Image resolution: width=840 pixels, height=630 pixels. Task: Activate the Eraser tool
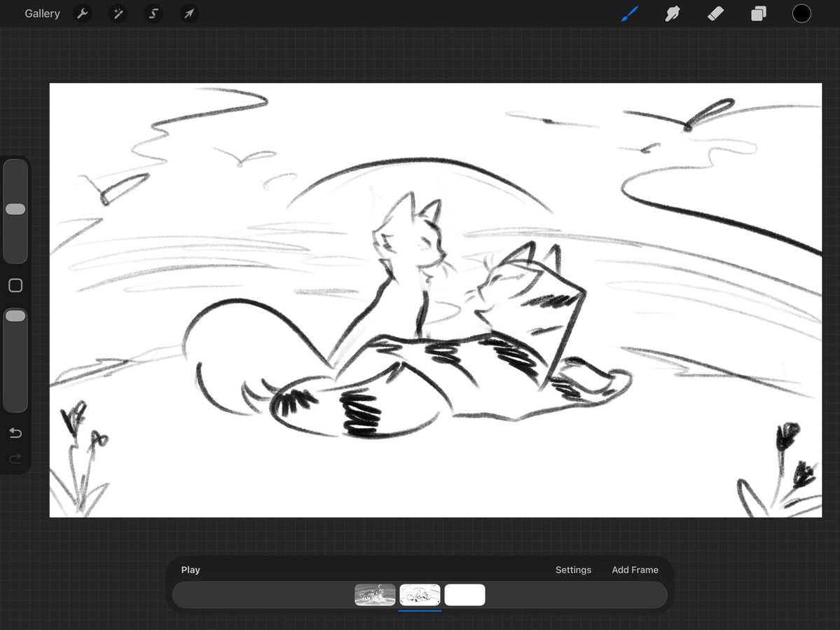pos(715,13)
